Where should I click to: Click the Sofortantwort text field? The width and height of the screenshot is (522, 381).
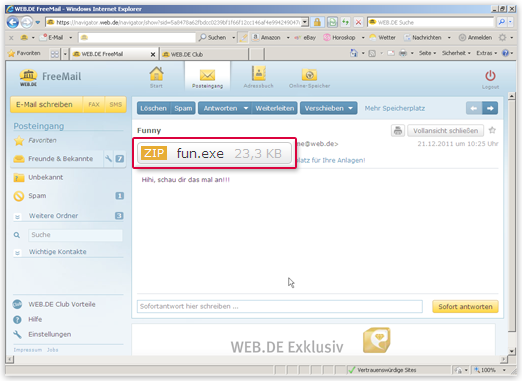(x=280, y=306)
